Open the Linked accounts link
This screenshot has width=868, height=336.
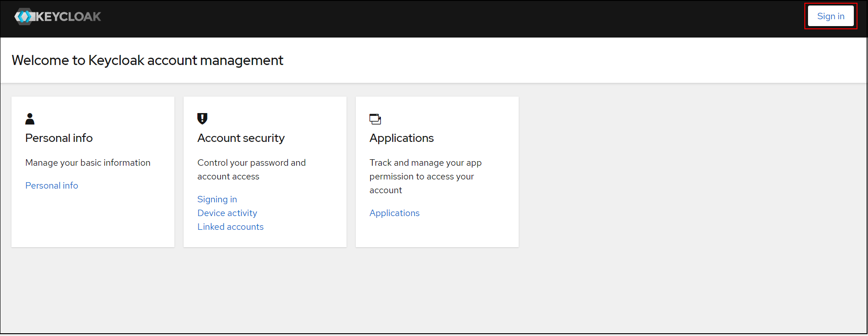coord(230,227)
